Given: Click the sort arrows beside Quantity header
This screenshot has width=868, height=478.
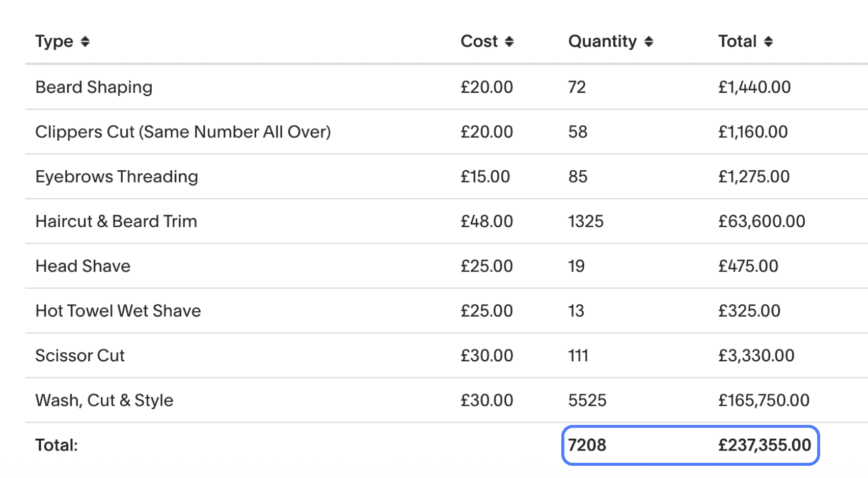Looking at the screenshot, I should tap(648, 42).
